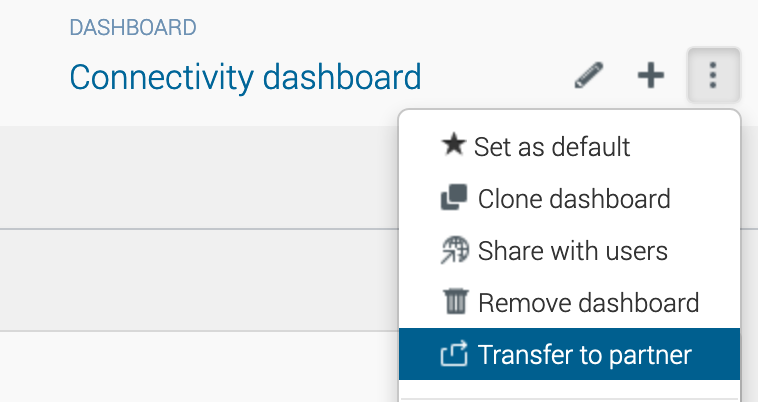The height and width of the screenshot is (402, 758).
Task: Click the plus add icon
Action: (x=651, y=75)
